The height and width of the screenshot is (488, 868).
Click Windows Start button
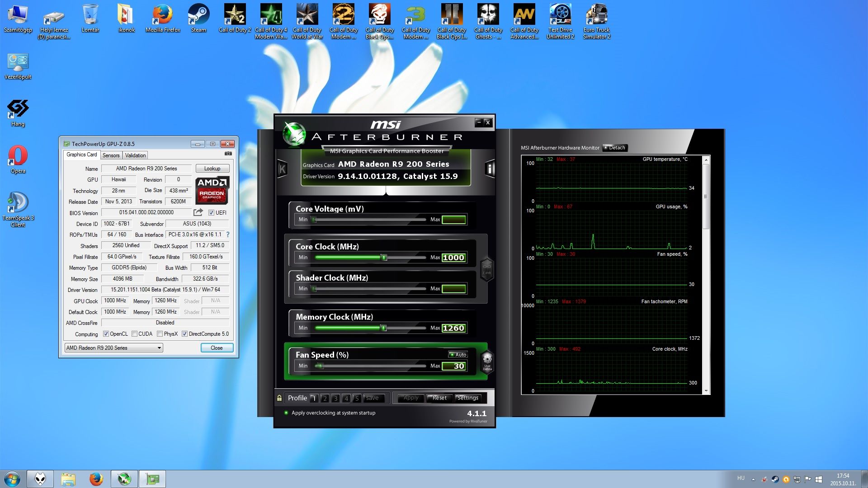click(x=12, y=479)
